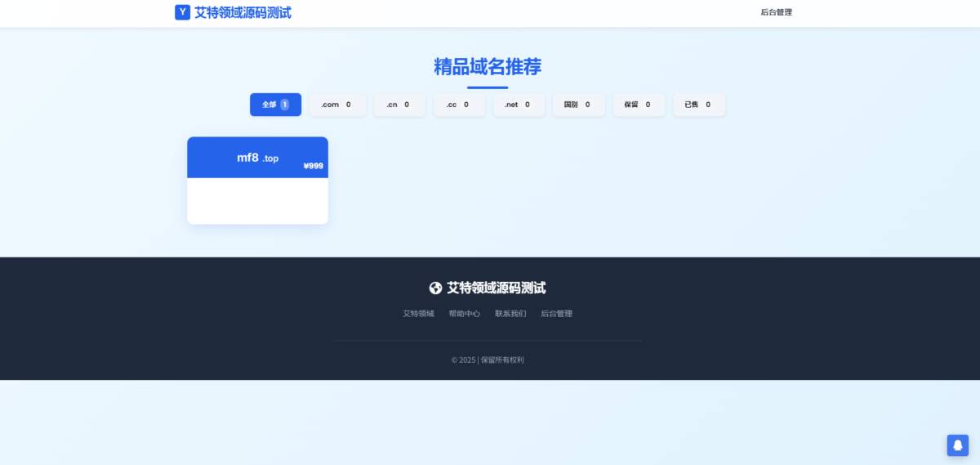Click the ¥999 price on the domain card
Screen dimensions: 980x465
[x=313, y=166]
